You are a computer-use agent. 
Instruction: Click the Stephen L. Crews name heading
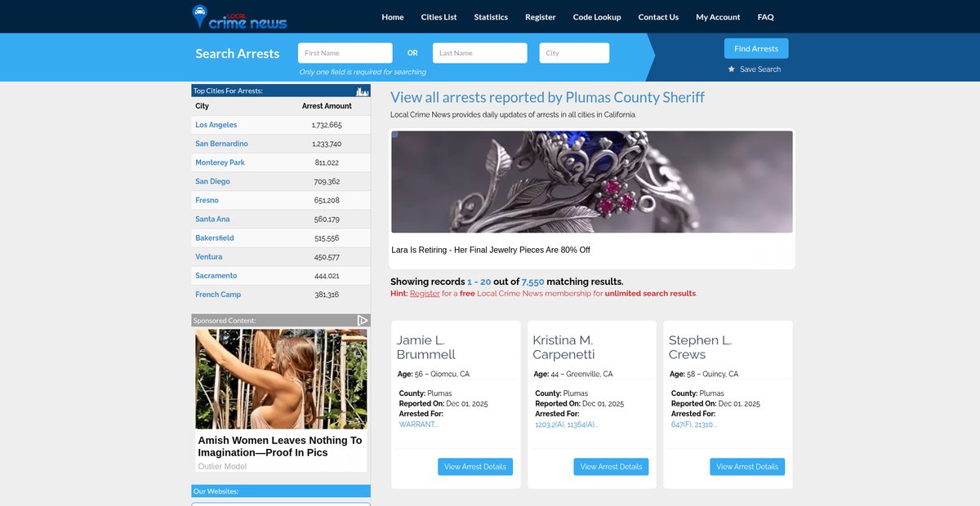tap(700, 347)
